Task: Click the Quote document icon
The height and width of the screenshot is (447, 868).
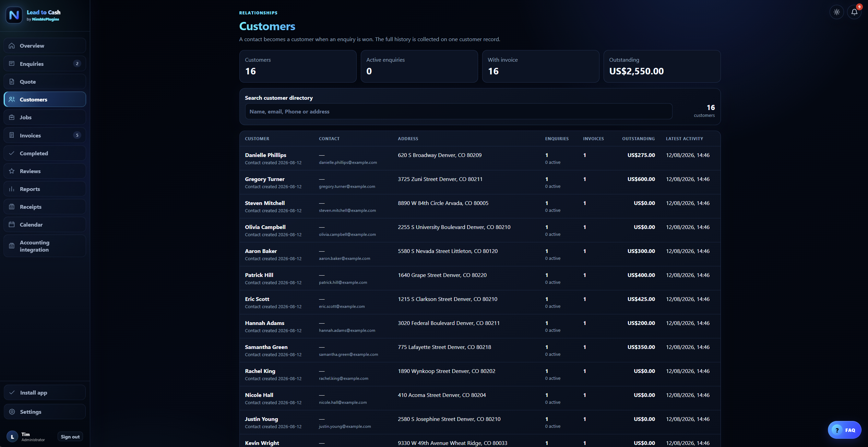Action: click(12, 82)
